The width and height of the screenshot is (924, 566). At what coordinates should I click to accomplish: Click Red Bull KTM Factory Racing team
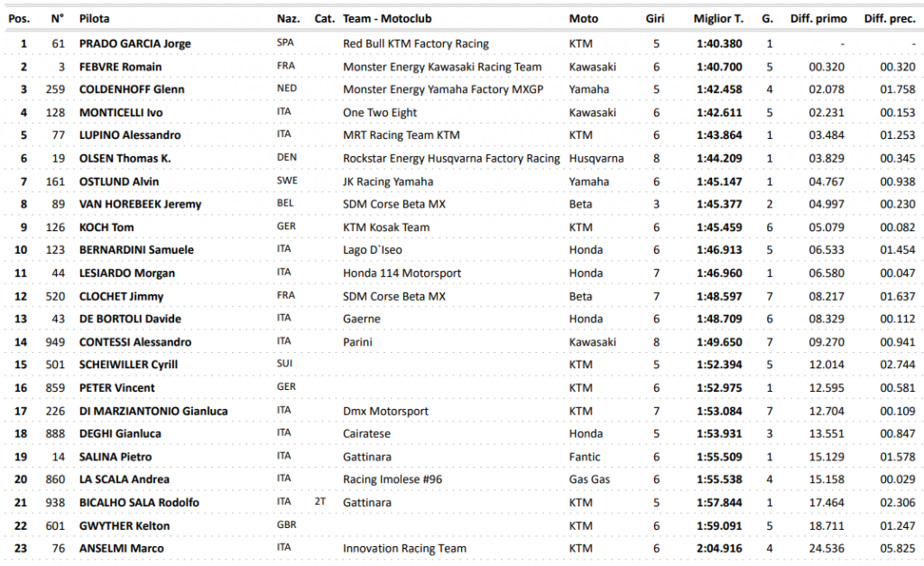416,43
